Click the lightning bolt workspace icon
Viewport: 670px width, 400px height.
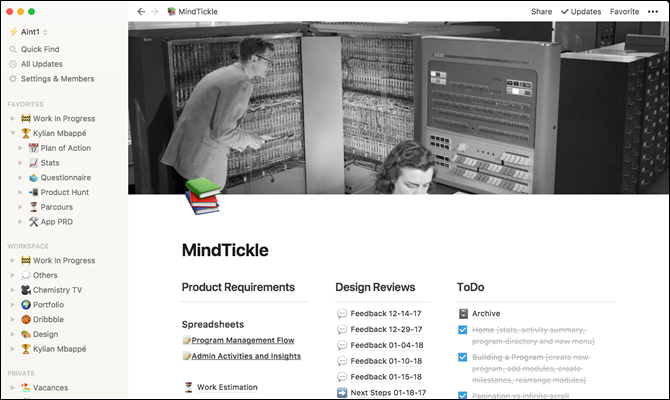[14, 32]
